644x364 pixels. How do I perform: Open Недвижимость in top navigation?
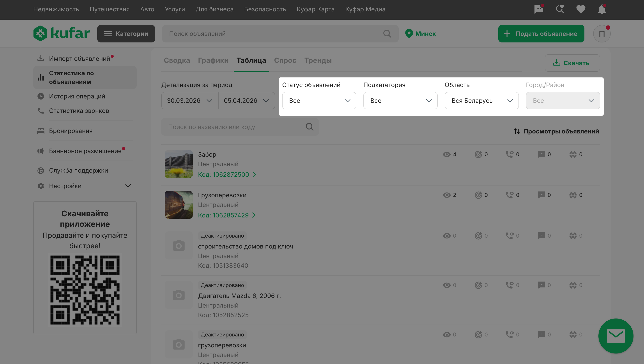tap(56, 9)
